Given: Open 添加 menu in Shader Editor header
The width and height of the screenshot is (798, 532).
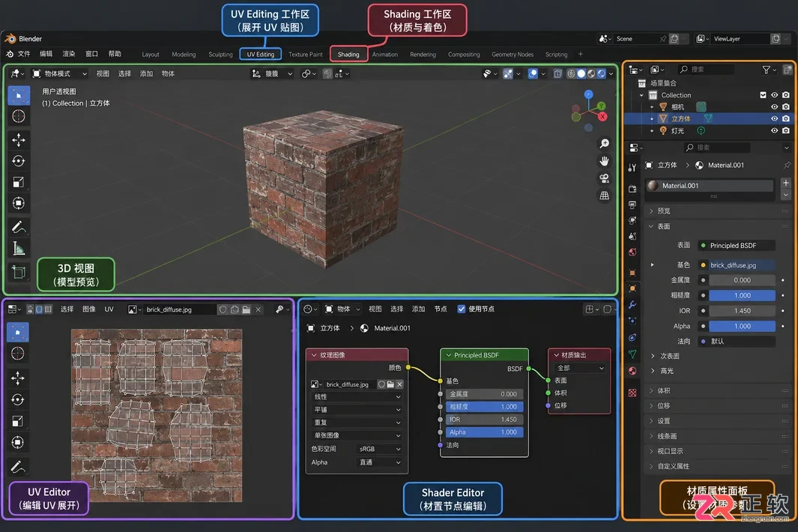Looking at the screenshot, I should [418, 309].
